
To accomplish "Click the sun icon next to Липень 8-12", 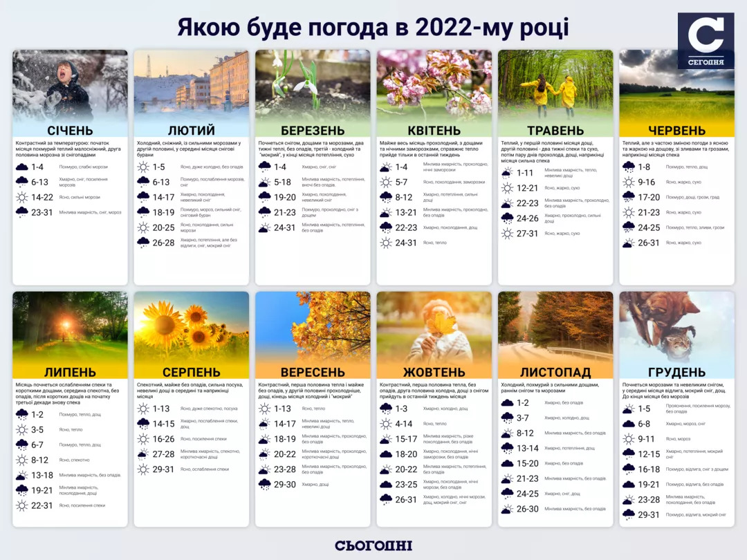I will pyautogui.click(x=21, y=460).
